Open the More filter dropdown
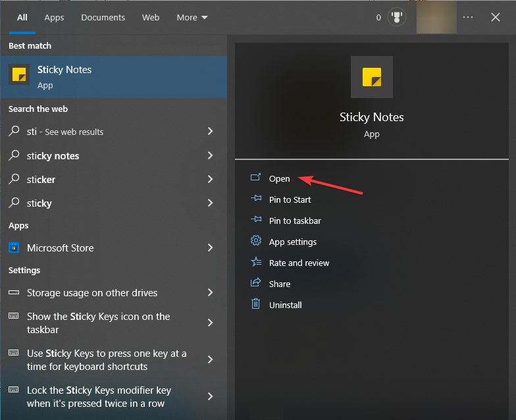 coord(192,17)
